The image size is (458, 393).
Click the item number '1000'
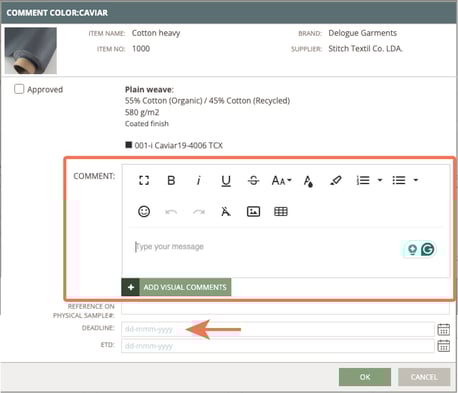click(x=141, y=49)
